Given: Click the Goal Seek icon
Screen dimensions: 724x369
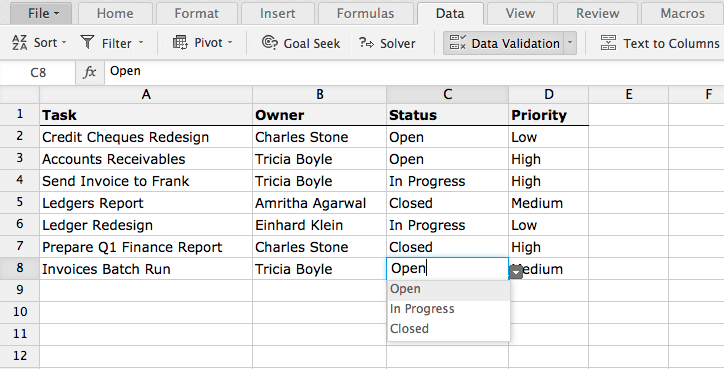Looking at the screenshot, I should (x=270, y=42).
